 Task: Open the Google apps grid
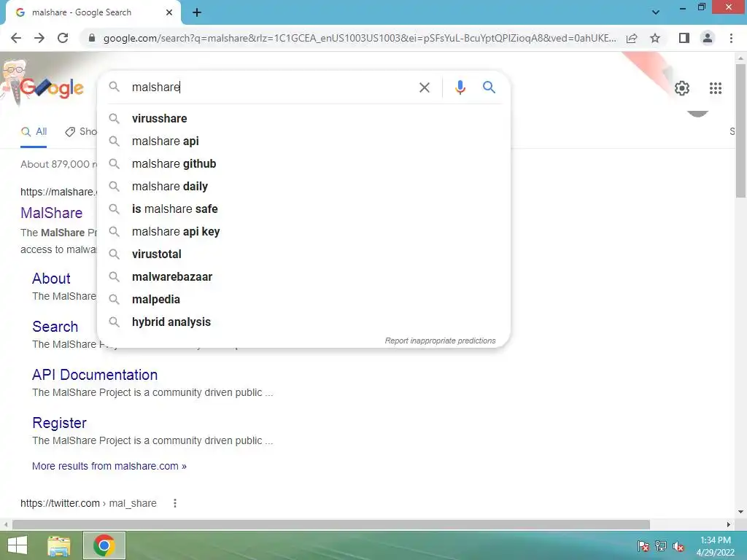click(x=715, y=88)
